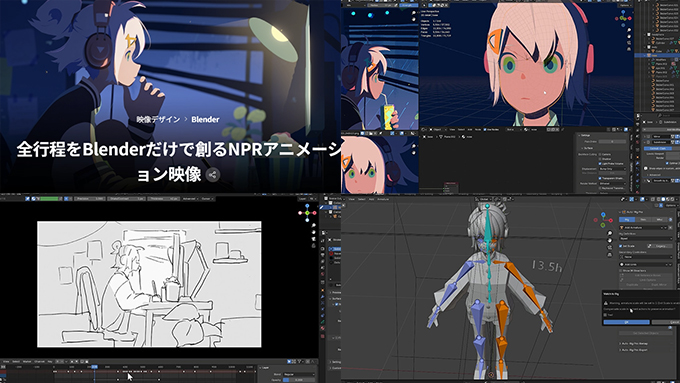680x383 pixels.
Task: Open the Regular blend mode dropdown
Action: click(x=299, y=374)
